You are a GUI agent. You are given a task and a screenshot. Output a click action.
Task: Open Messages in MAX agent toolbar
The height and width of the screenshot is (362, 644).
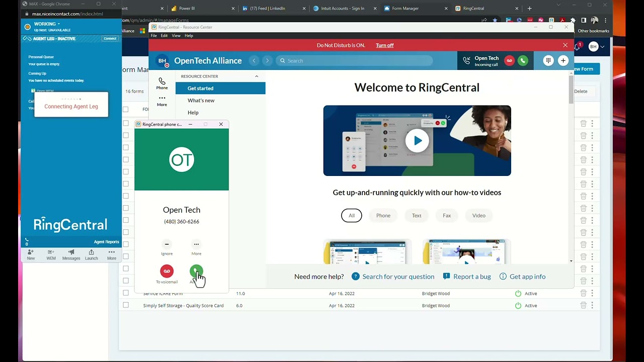pos(71,254)
